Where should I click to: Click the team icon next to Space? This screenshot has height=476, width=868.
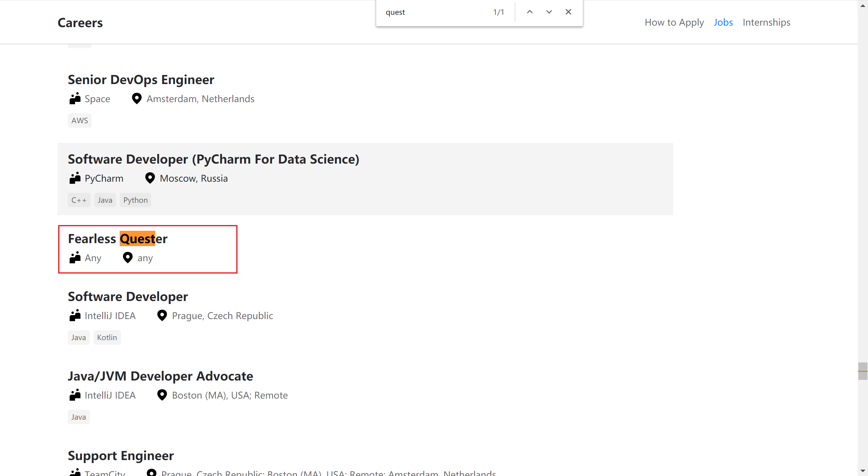tap(75, 99)
